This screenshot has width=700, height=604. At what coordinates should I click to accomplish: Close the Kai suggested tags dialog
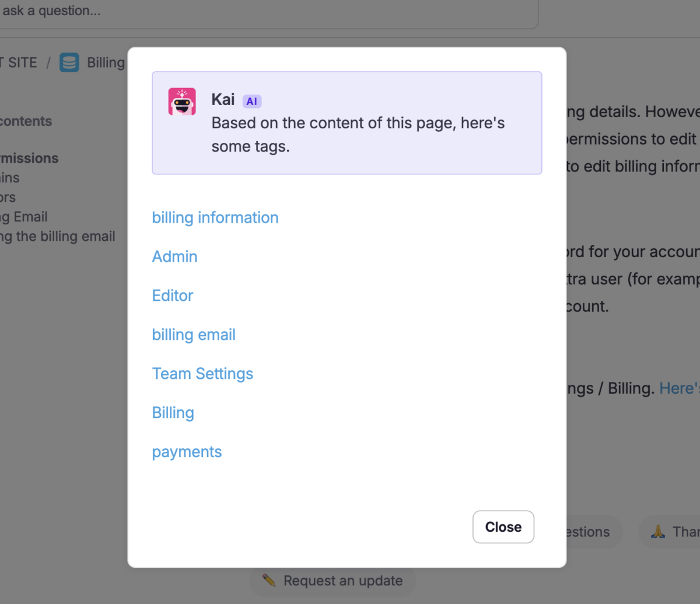(x=503, y=526)
